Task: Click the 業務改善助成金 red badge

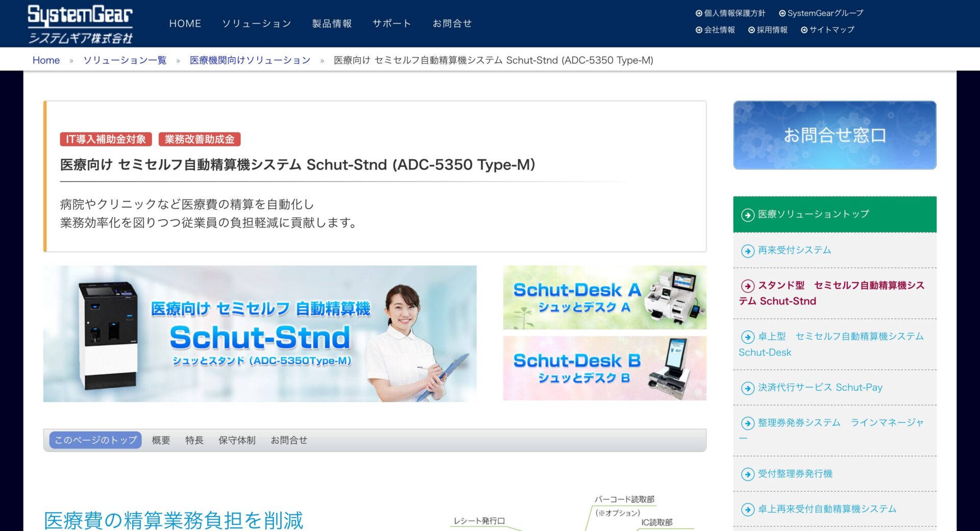Action: pos(200,139)
